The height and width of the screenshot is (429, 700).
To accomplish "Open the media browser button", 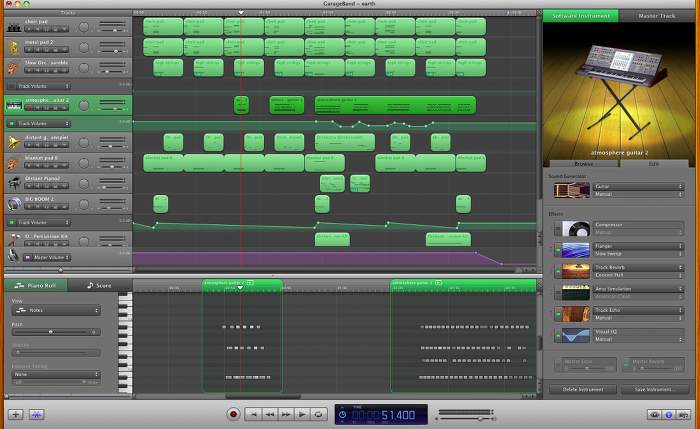I will [683, 415].
